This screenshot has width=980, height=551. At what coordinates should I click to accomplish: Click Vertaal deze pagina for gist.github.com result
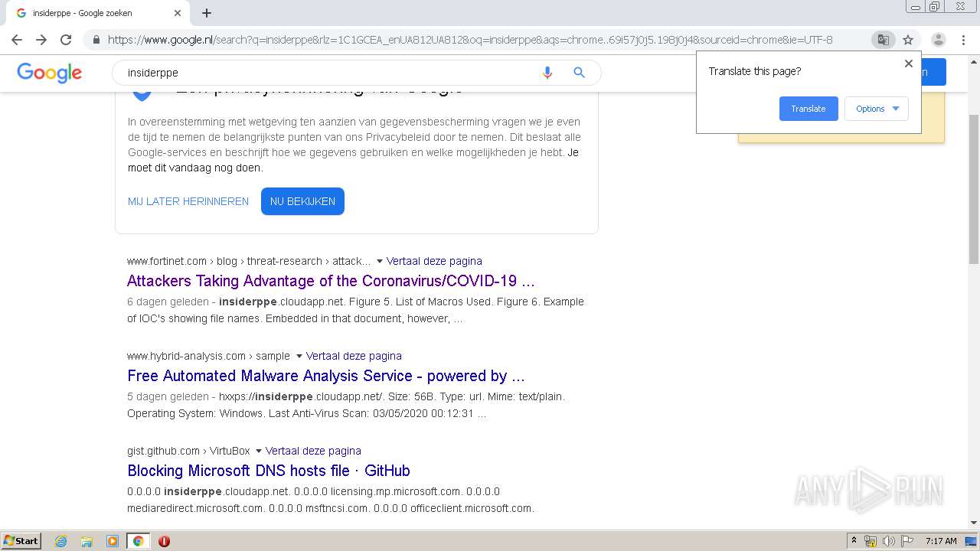pyautogui.click(x=313, y=451)
